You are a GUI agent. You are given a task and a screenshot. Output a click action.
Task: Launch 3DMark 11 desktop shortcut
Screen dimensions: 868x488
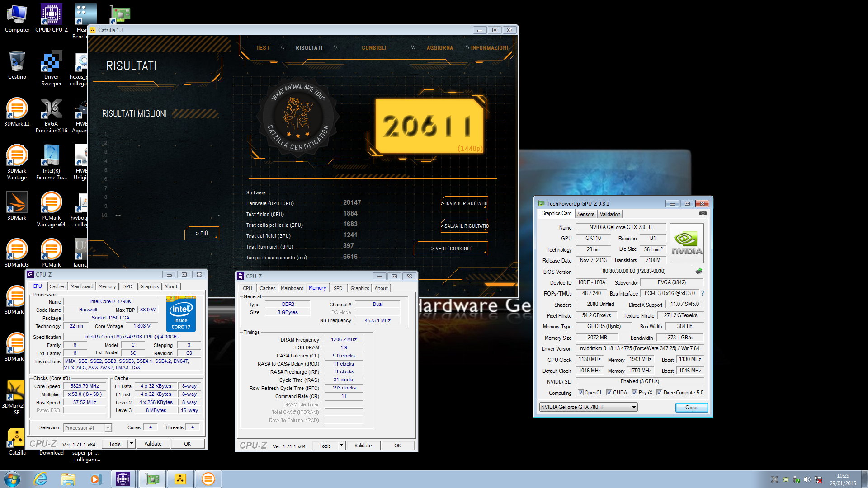point(17,113)
